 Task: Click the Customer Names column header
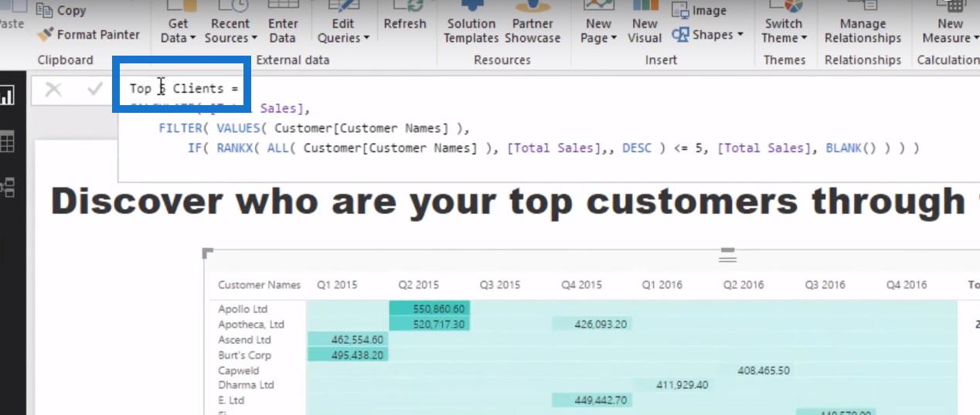pyautogui.click(x=259, y=284)
